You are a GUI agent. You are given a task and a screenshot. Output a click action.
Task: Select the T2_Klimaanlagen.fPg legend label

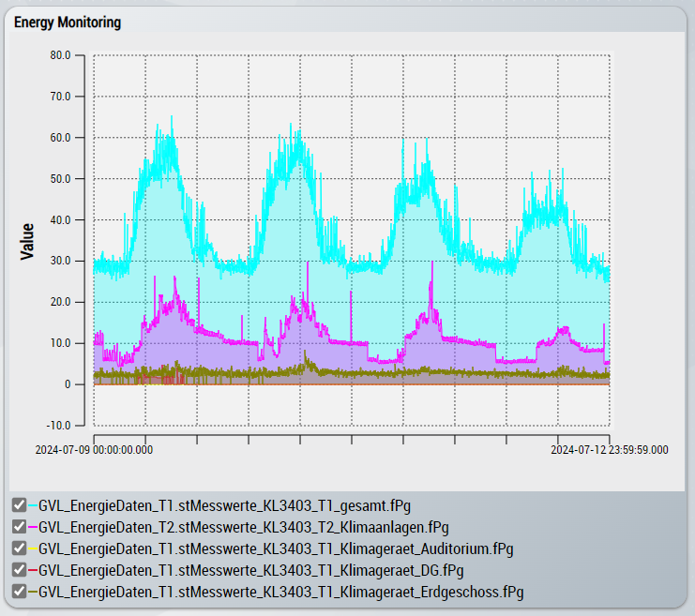pyautogui.click(x=244, y=527)
